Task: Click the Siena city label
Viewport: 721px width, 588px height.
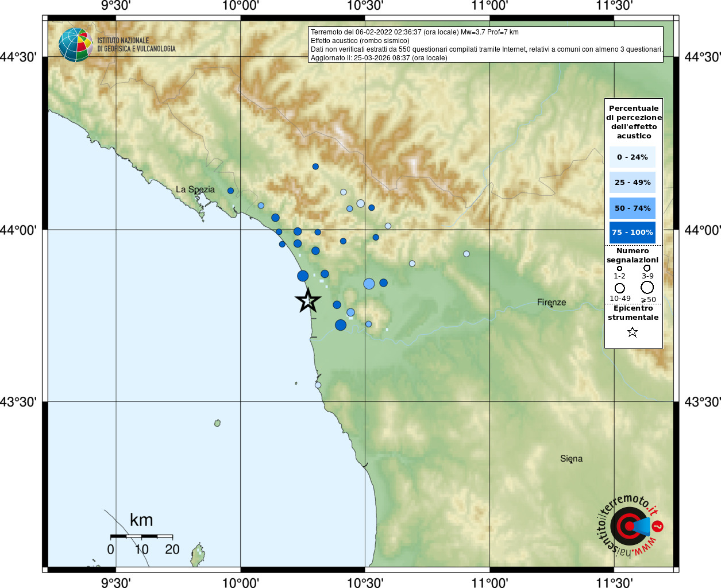Action: click(571, 458)
